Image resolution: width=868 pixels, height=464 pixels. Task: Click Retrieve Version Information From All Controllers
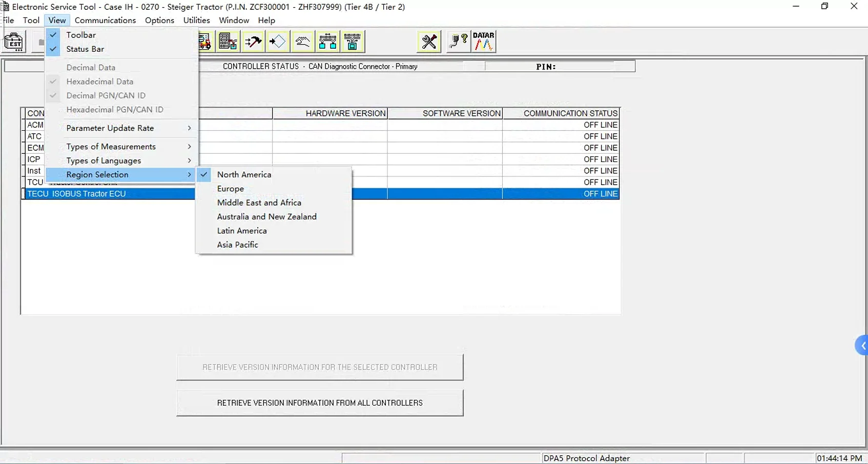(320, 403)
